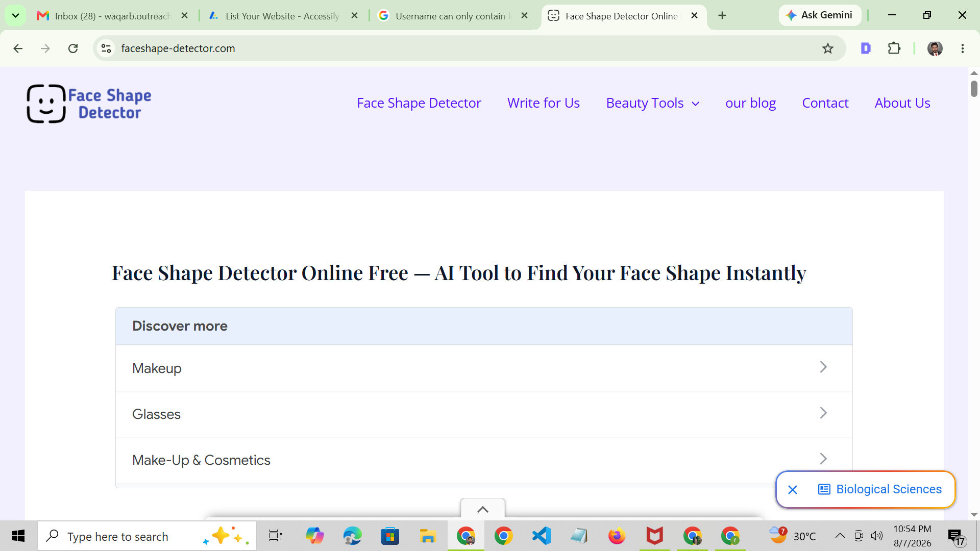This screenshot has width=980, height=551.
Task: Click the page vertical scrollbar thumb
Action: tap(974, 89)
